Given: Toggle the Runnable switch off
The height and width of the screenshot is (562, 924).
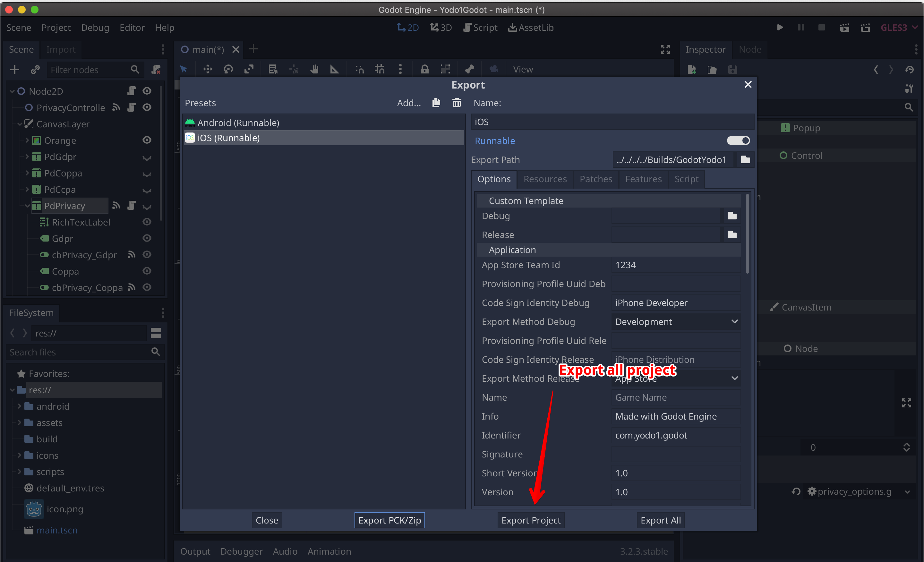Looking at the screenshot, I should (738, 140).
